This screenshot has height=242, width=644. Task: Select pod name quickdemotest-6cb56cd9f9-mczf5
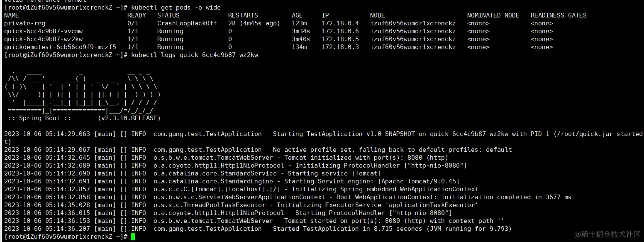click(x=60, y=47)
